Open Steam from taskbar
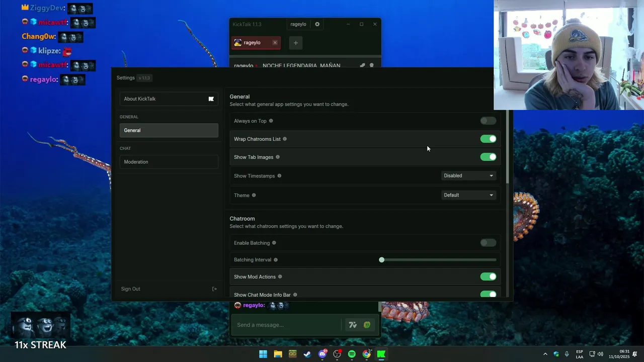The width and height of the screenshot is (644, 362). click(307, 354)
